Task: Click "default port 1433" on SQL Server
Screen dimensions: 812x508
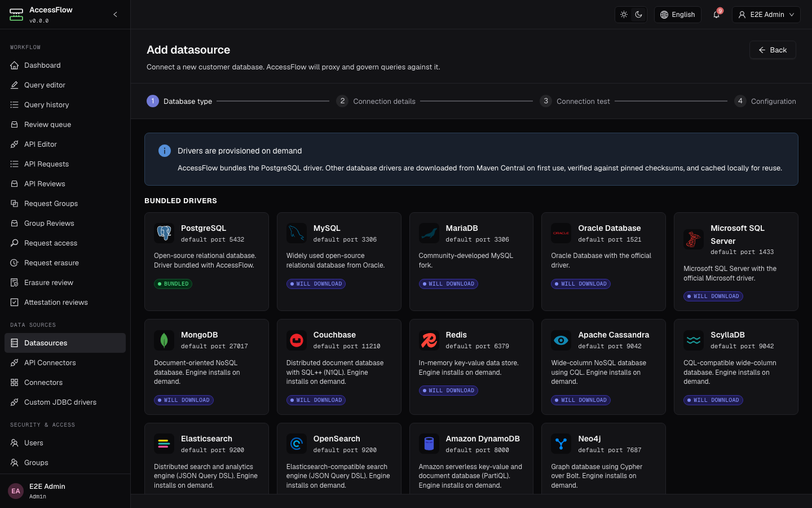Action: 742,252
